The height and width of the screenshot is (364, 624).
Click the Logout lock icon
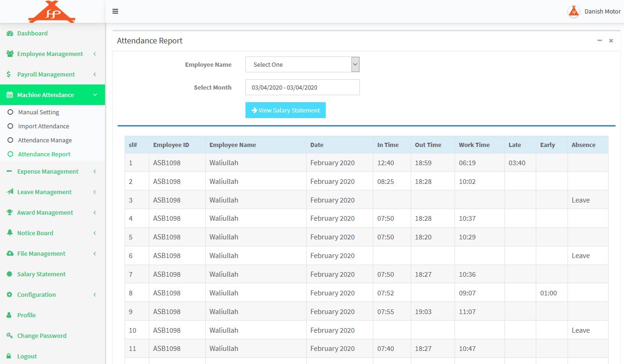pyautogui.click(x=9, y=356)
